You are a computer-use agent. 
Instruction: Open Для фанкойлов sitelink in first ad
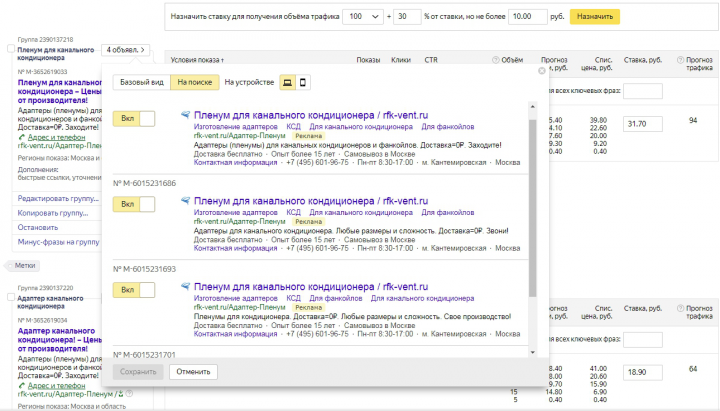pyautogui.click(x=448, y=127)
